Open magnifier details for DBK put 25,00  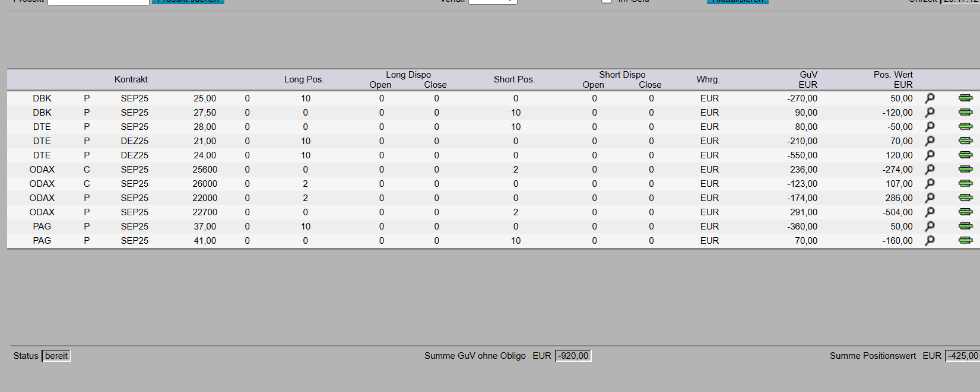(930, 98)
